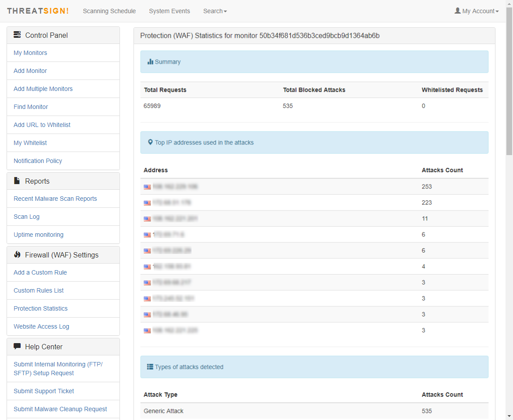The width and height of the screenshot is (513, 420).
Task: Click the map marker icon beside Top IP addresses
Action: 150,142
